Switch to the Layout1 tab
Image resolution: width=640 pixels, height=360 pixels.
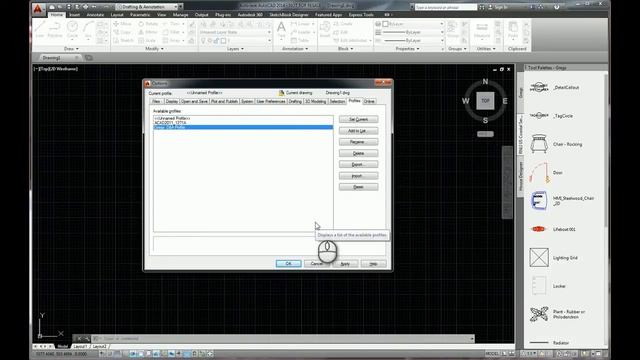click(x=80, y=346)
